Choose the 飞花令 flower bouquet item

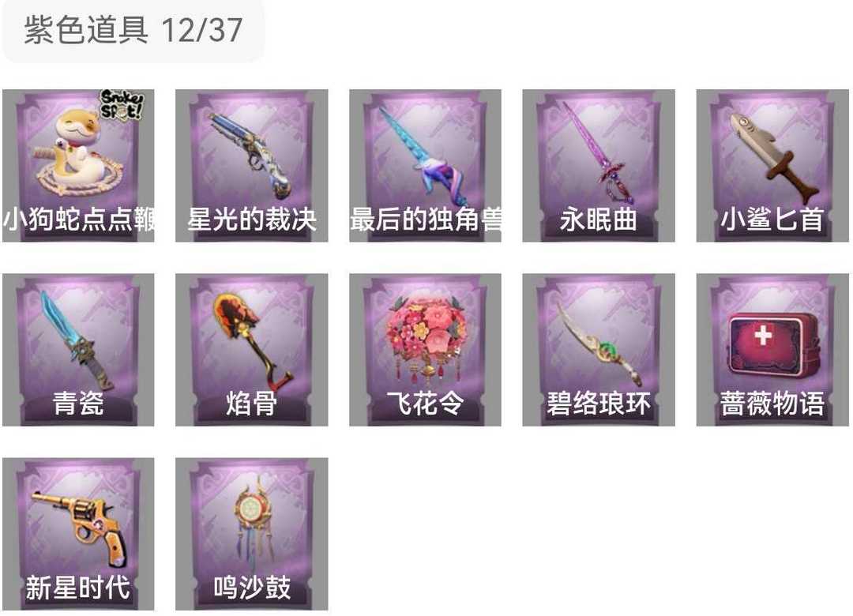(425, 350)
